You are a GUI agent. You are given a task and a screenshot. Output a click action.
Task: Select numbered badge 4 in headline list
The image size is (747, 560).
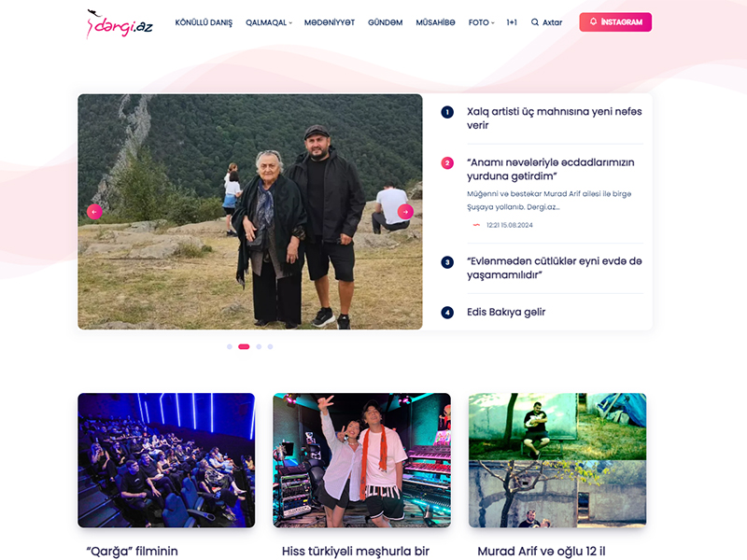click(447, 313)
